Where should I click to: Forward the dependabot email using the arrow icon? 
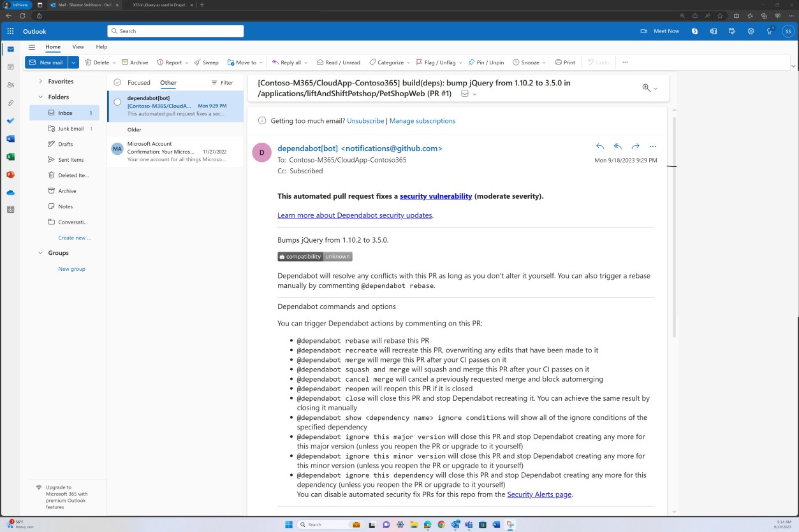point(634,146)
